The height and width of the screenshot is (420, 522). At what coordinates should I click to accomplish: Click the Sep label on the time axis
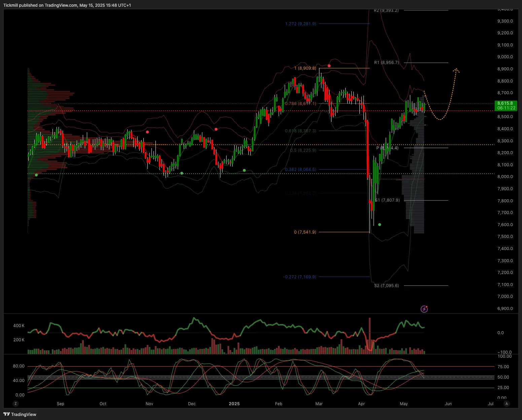(61, 404)
